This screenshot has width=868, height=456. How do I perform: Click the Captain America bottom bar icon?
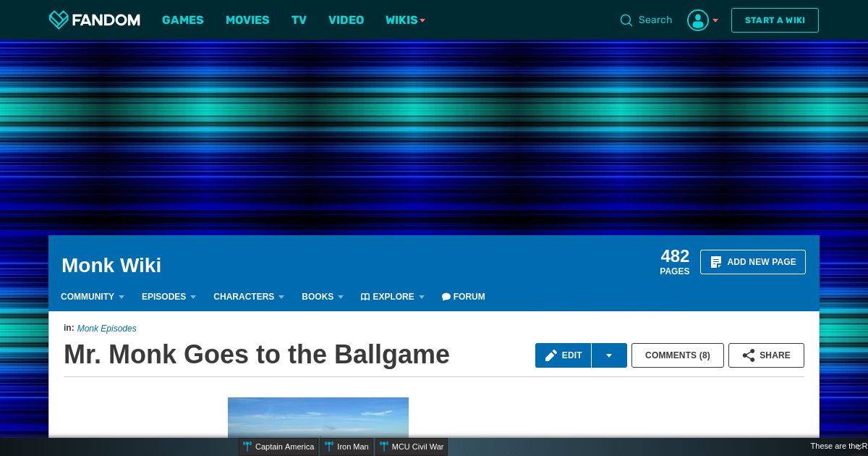coord(247,447)
